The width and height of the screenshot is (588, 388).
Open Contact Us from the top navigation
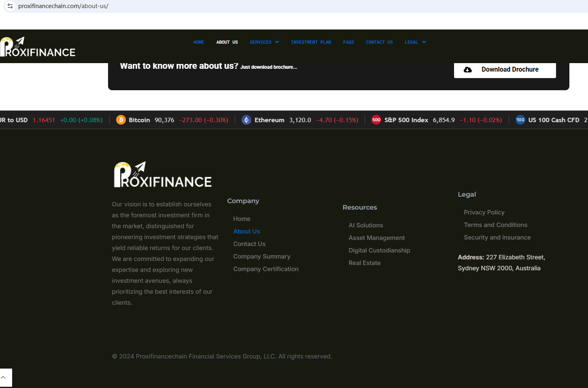pos(379,42)
